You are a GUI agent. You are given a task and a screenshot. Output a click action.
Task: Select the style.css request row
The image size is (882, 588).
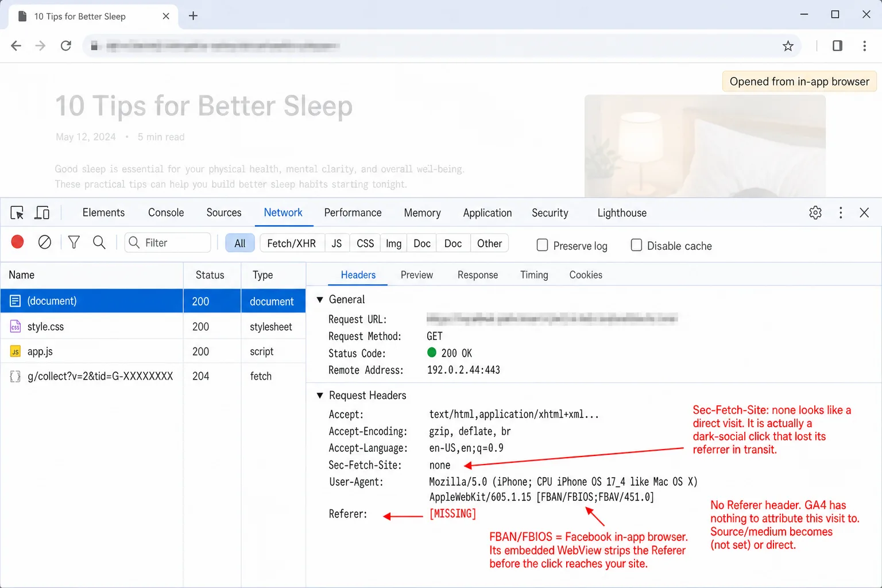[153, 327]
